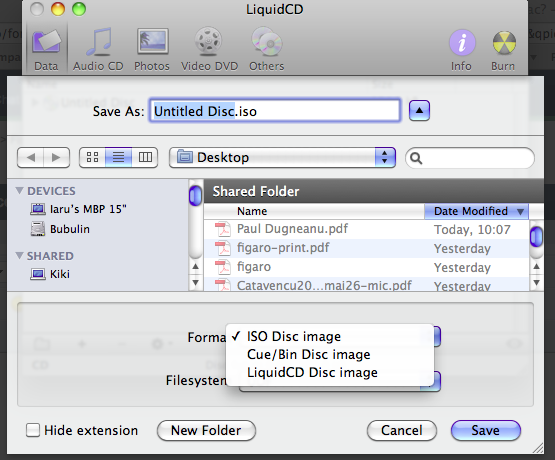Switch file browser to column view

(145, 157)
